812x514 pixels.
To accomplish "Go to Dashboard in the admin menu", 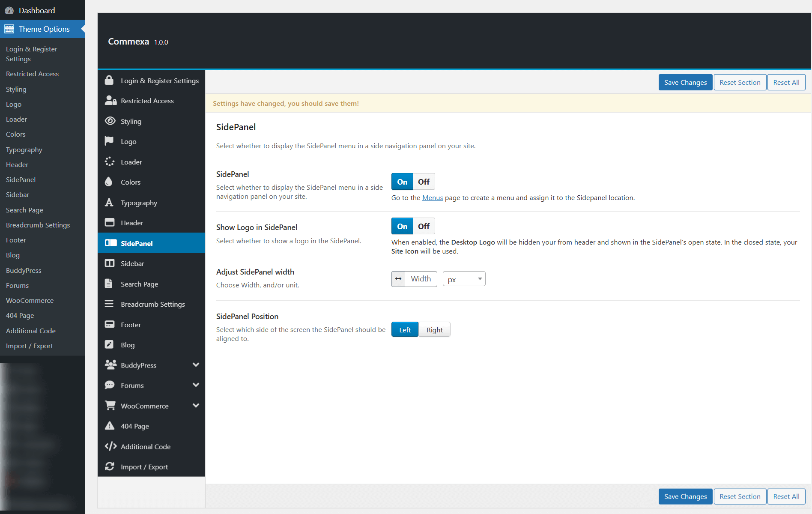I will [x=36, y=10].
